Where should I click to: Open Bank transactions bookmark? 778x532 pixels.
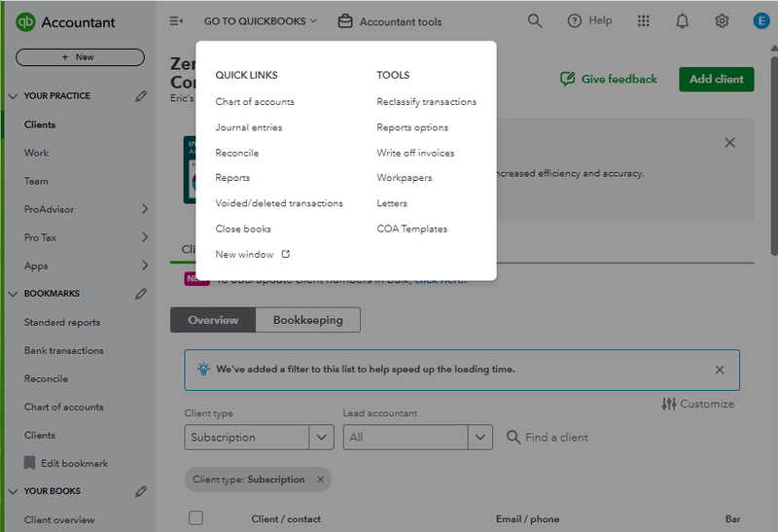64,351
